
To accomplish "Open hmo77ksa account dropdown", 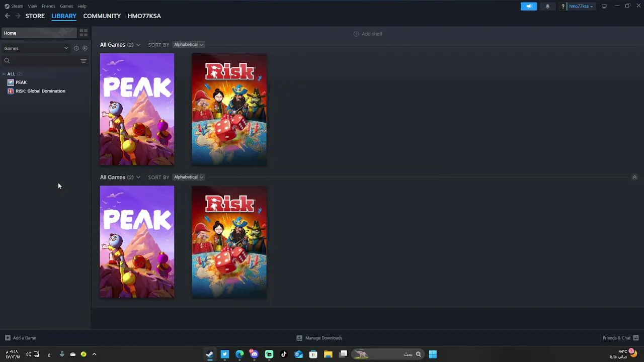I will tap(581, 6).
